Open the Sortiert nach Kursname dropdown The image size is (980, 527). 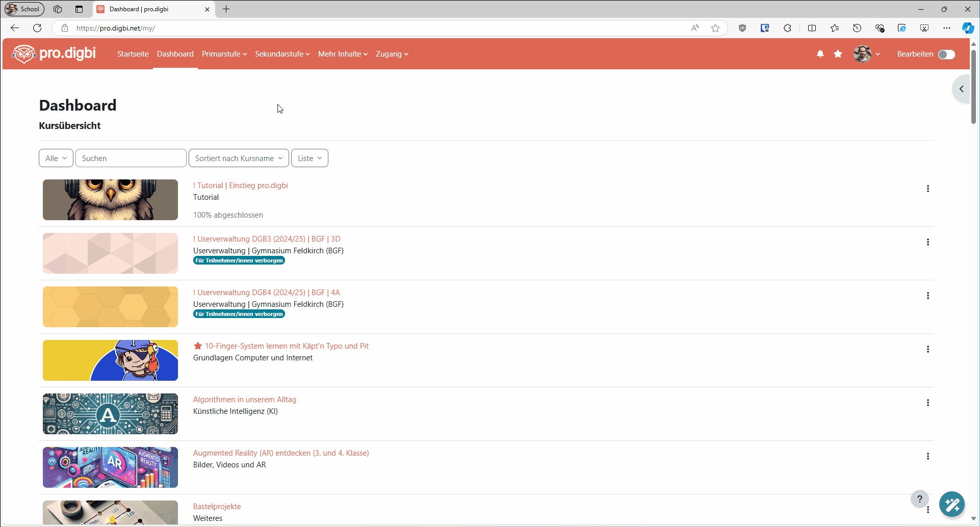(x=239, y=158)
